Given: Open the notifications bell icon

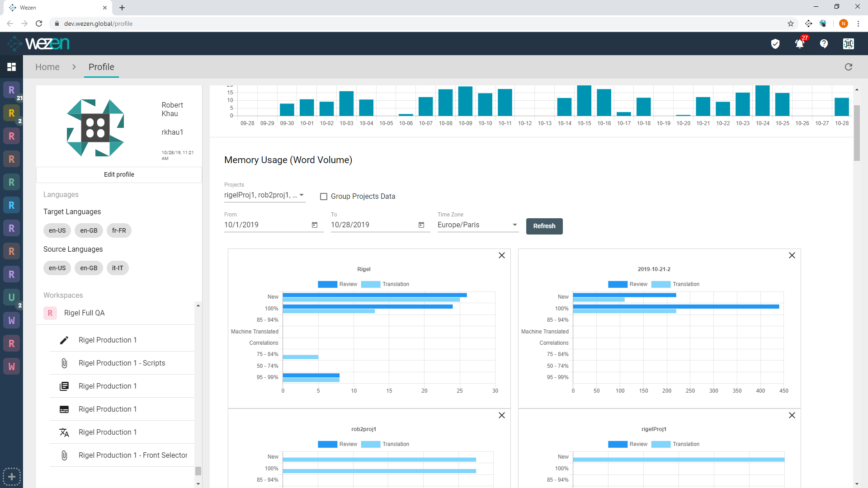Looking at the screenshot, I should pyautogui.click(x=799, y=44).
